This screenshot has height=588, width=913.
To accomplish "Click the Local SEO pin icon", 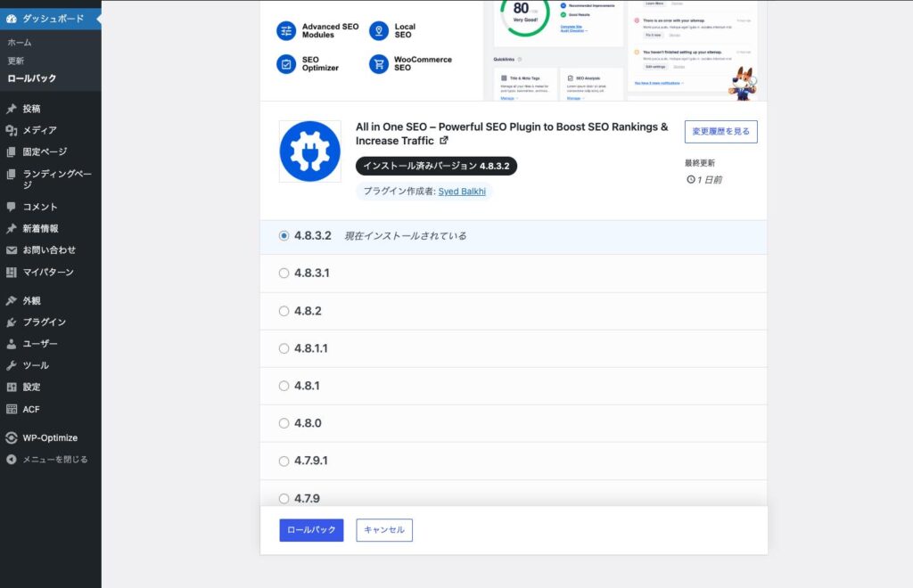I will pos(378,31).
